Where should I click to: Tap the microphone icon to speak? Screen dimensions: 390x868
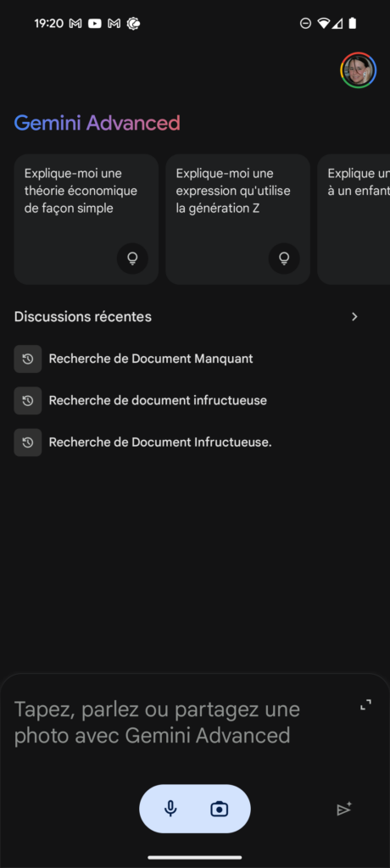(x=170, y=809)
